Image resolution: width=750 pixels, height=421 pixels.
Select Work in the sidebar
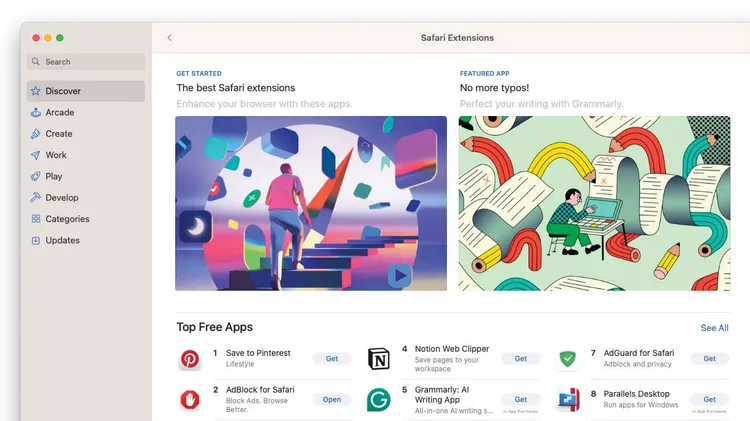click(86, 155)
